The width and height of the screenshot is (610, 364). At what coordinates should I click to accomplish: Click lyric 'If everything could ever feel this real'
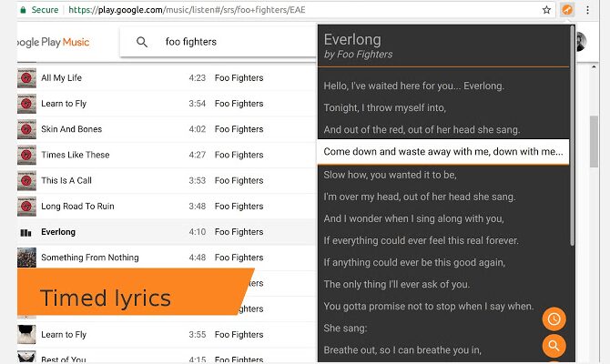[x=422, y=240]
